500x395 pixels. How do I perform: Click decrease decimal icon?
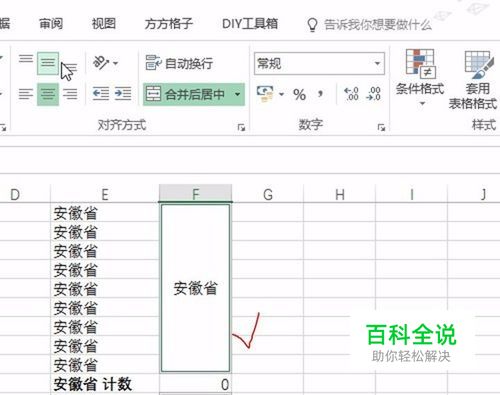[373, 94]
